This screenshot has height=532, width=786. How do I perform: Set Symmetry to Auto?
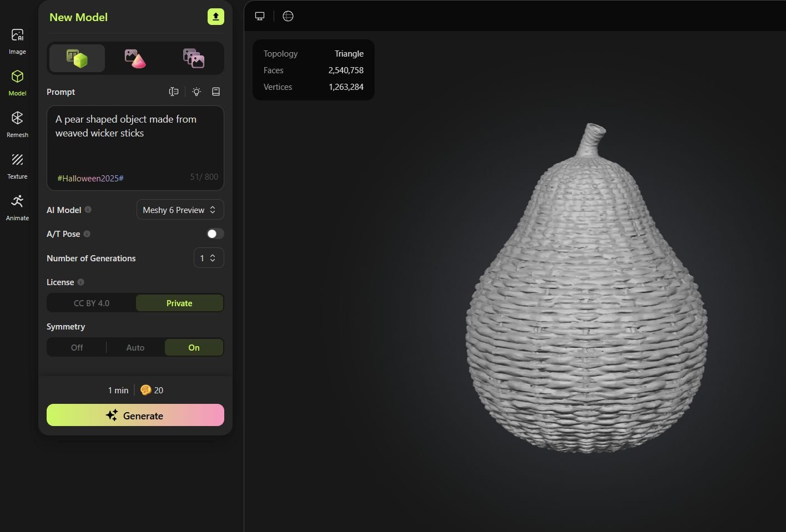pos(135,348)
